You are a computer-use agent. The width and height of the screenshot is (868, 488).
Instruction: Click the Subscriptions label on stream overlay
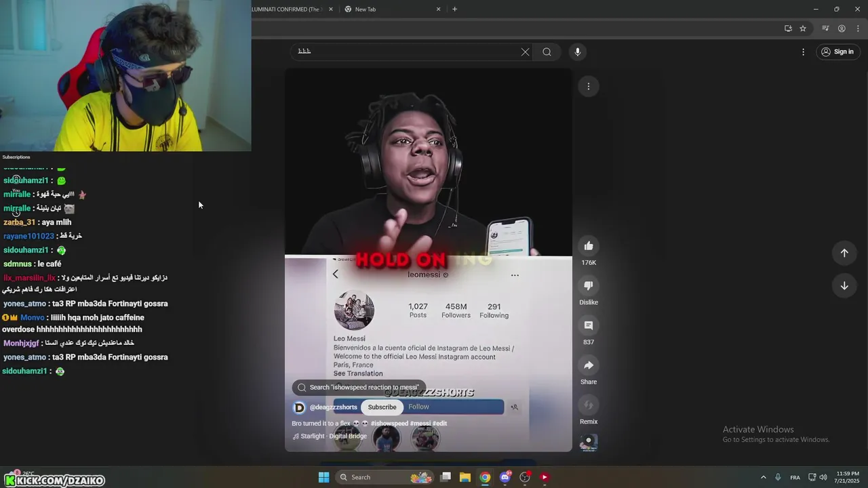(x=16, y=157)
